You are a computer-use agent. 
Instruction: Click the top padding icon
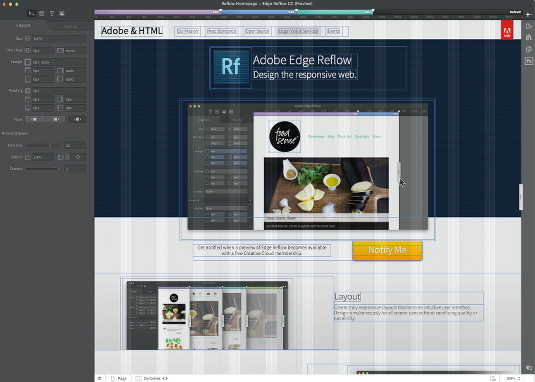click(x=28, y=99)
